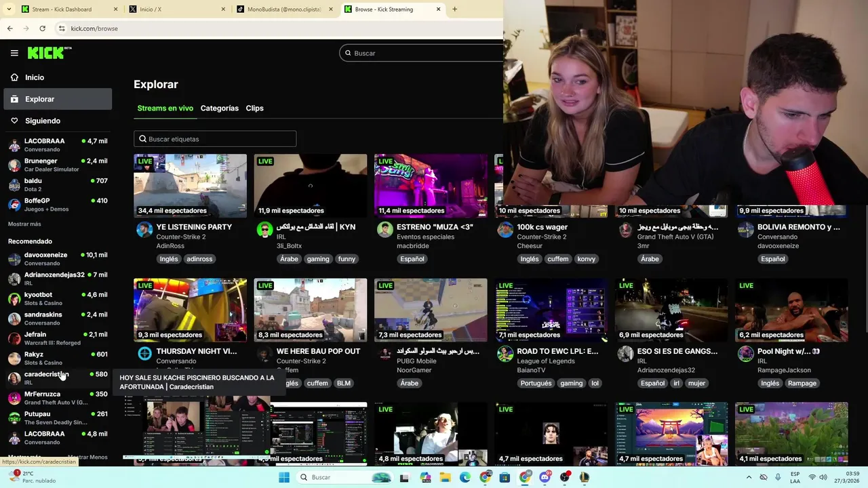Select Explorar in the sidebar
The width and height of the screenshot is (868, 488).
point(58,99)
